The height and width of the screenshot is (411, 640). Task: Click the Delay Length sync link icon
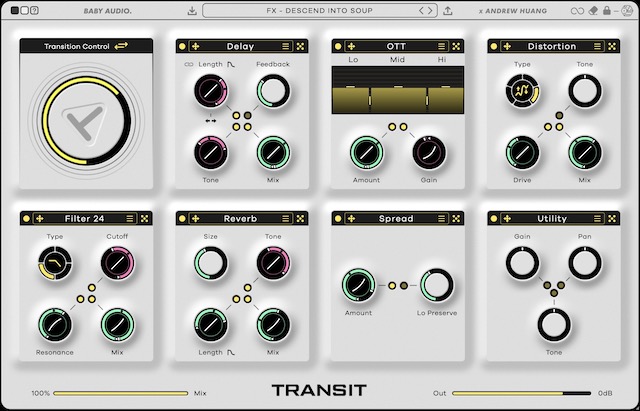tap(186, 64)
